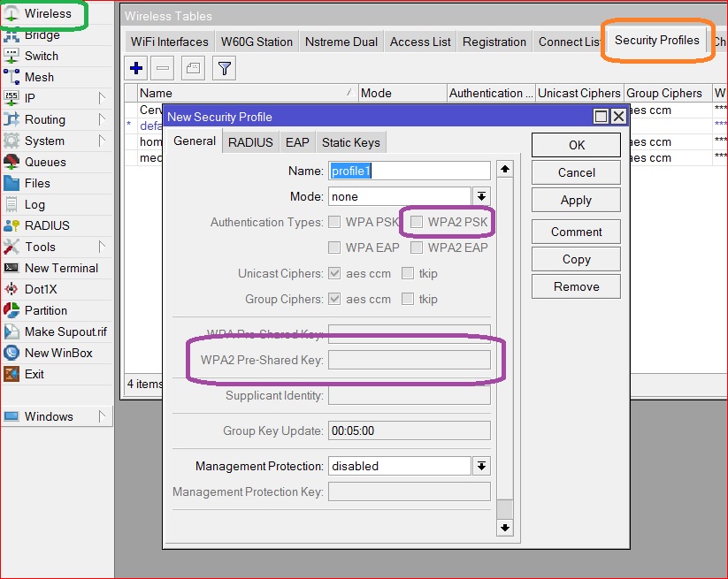This screenshot has height=579, width=728.
Task: Sort table by Name column header
Action: (248, 93)
